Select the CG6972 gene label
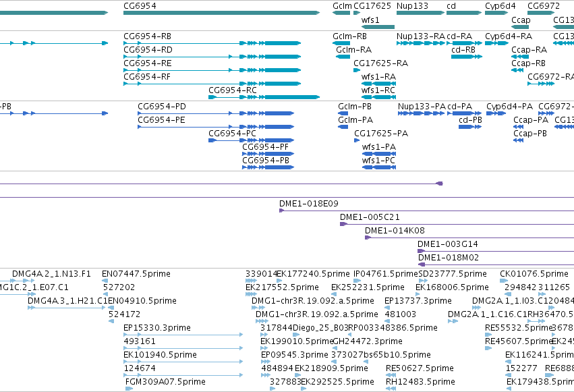This screenshot has width=574, height=392. click(544, 6)
